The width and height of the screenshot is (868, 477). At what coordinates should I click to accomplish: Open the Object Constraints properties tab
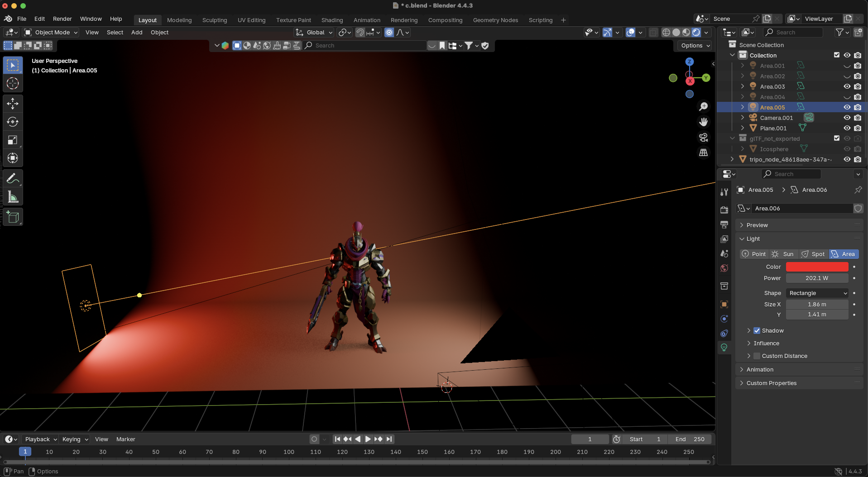coord(724,333)
